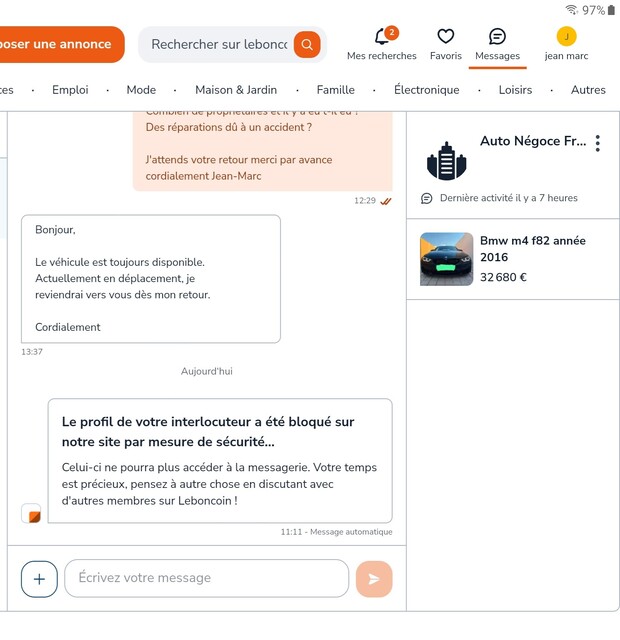Open the three-dot conversation options menu
This screenshot has height=640, width=620.
coord(598,143)
